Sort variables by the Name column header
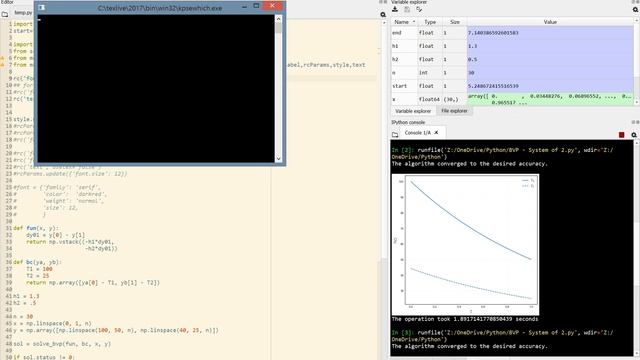Viewport: 640px width, 360px height. (404, 22)
